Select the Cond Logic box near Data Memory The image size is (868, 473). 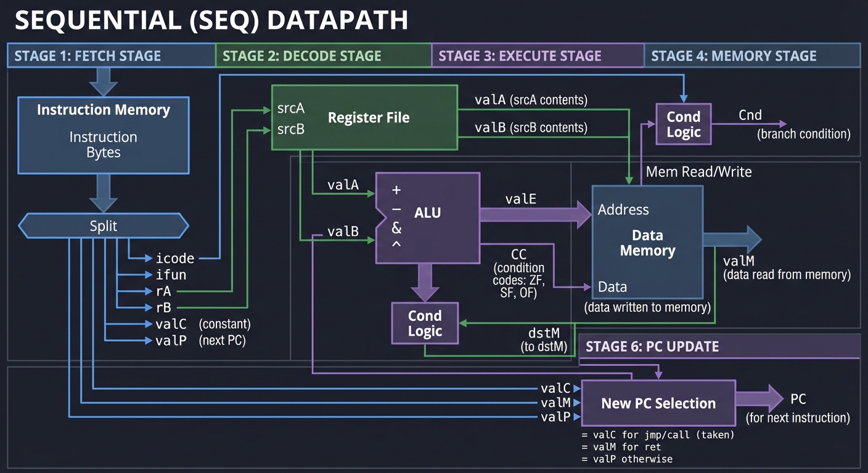(x=683, y=124)
